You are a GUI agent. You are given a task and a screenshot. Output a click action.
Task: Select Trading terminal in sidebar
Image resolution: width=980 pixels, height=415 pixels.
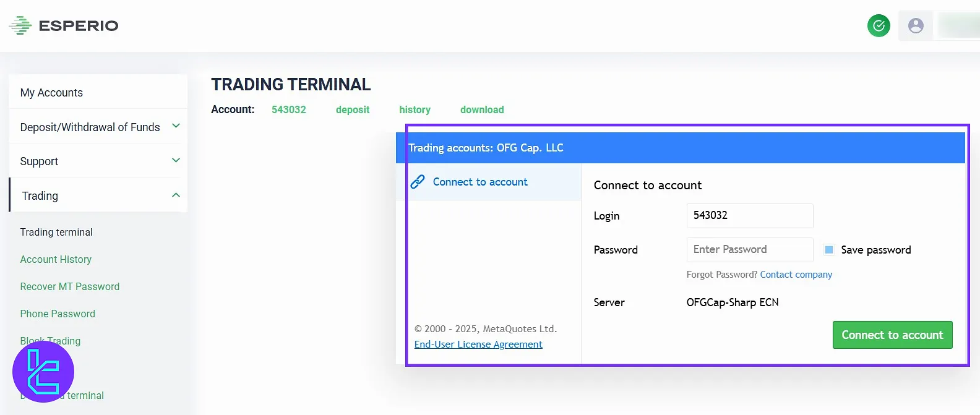coord(56,232)
